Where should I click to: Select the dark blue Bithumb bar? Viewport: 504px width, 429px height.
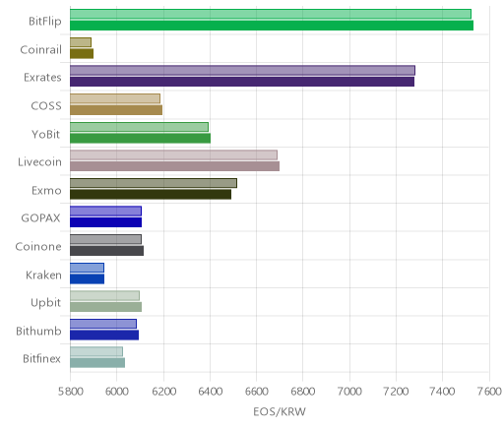point(104,335)
